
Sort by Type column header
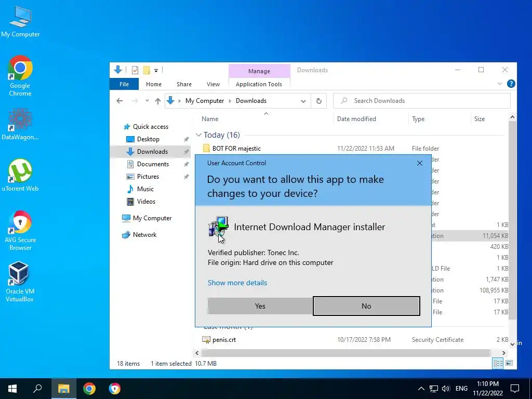[x=418, y=119]
